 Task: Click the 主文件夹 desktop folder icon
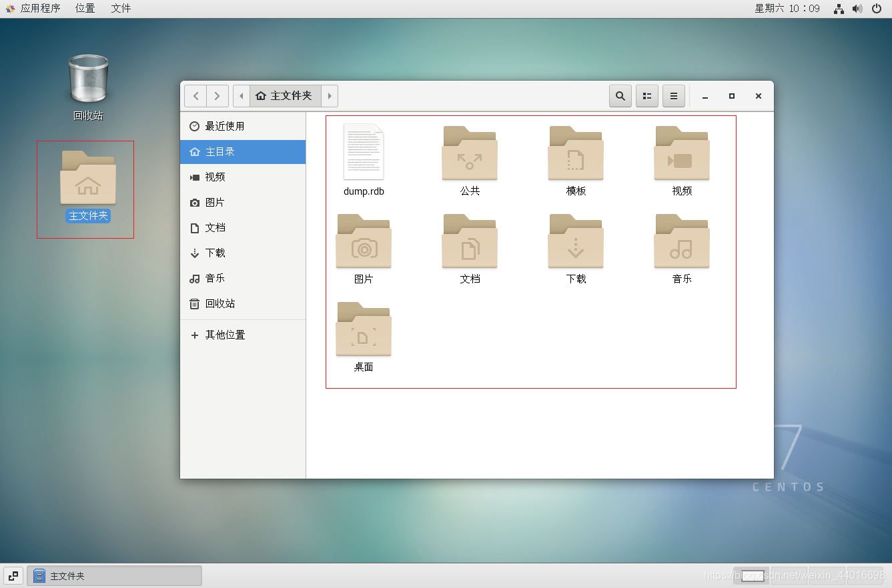88,177
